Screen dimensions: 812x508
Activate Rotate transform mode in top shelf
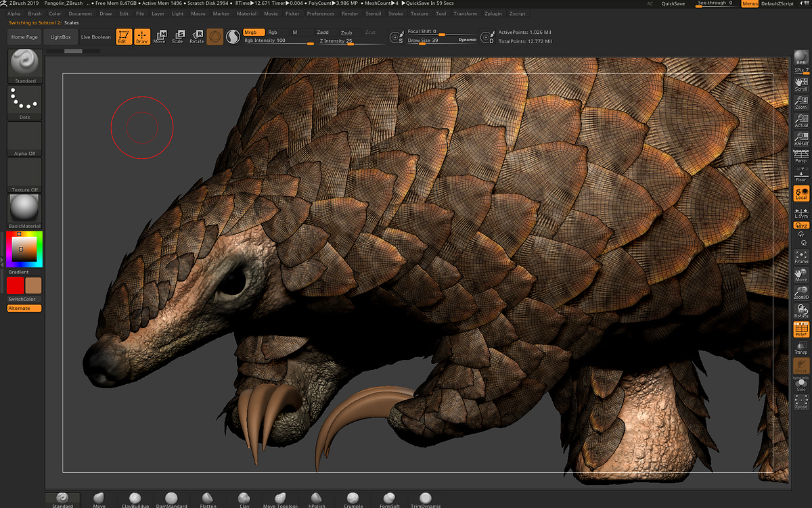click(196, 37)
